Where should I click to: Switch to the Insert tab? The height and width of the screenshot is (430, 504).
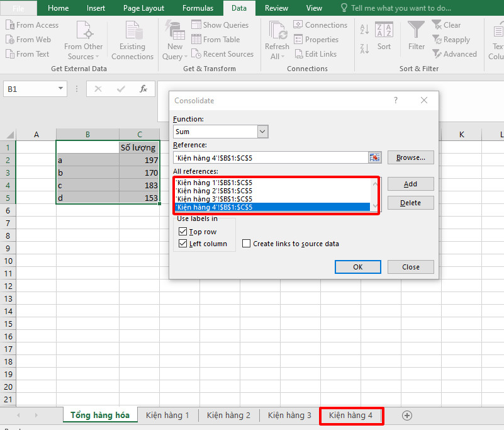tap(96, 8)
